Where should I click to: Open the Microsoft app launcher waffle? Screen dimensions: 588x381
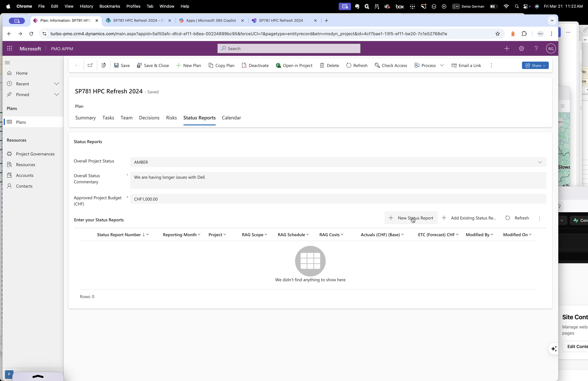tap(10, 49)
